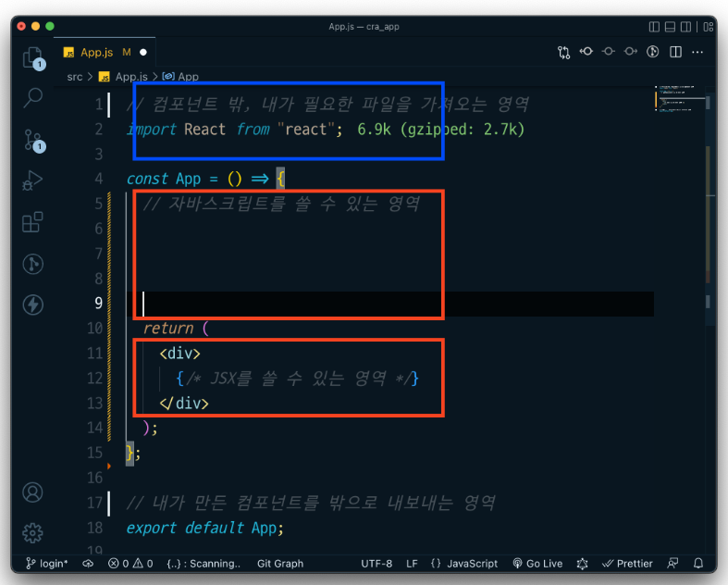The height and width of the screenshot is (585, 728).
Task: Open the editor More Actions ellipsis
Action: 697,52
